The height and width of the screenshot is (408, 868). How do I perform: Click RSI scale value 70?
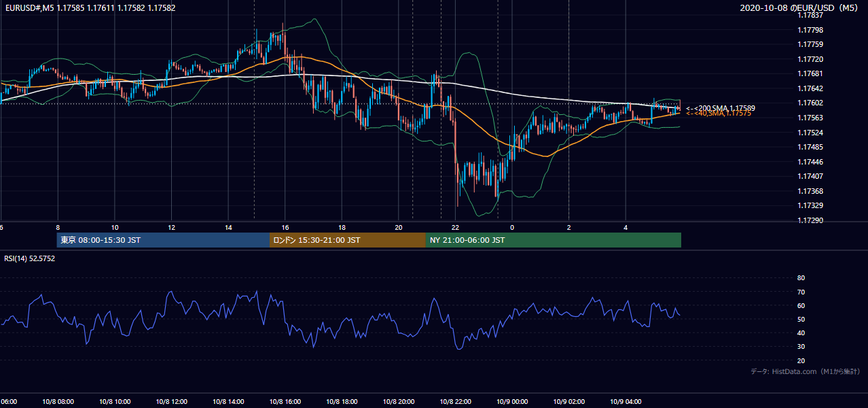(x=801, y=292)
